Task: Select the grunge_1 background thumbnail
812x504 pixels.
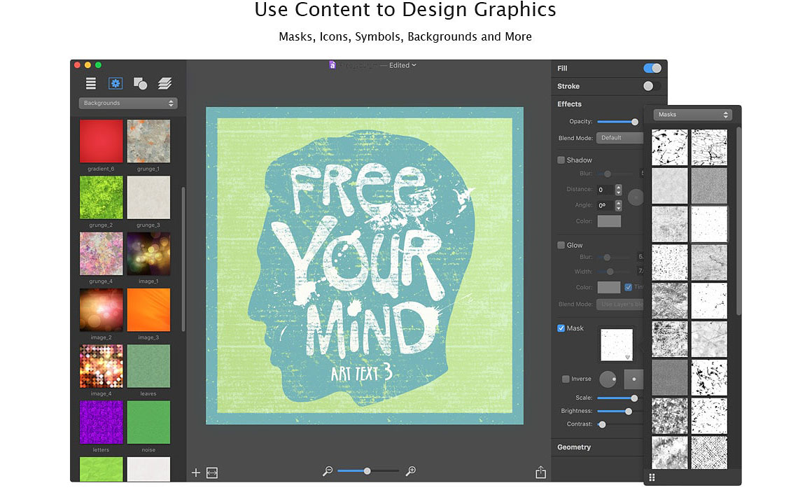Action: [148, 141]
